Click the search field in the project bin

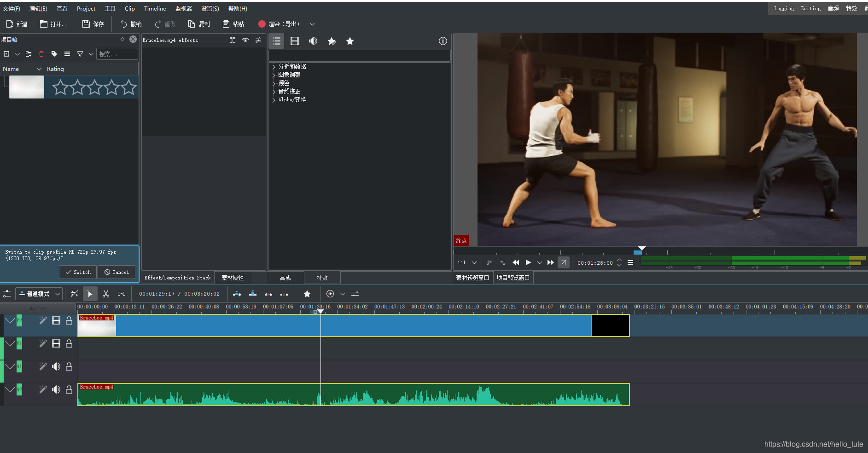point(117,54)
